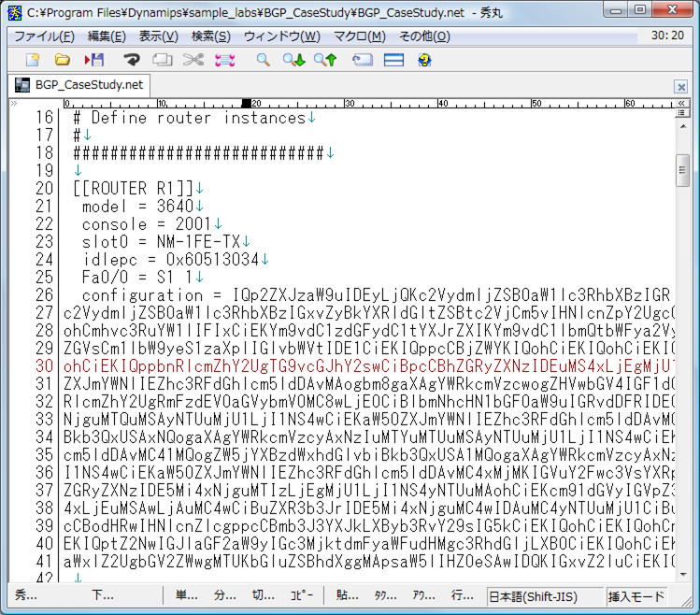Click the 貼... paste button in the bottom bar

tap(348, 595)
